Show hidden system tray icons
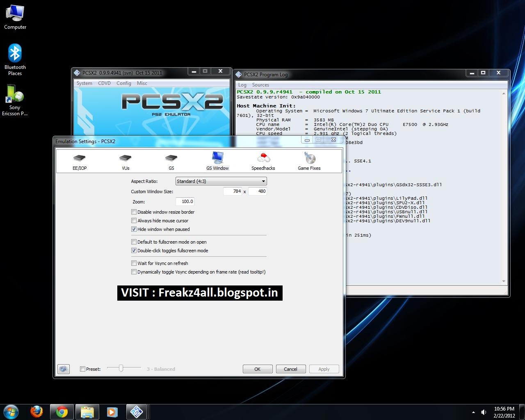Viewport: 525px width, 420px height. pos(473,412)
